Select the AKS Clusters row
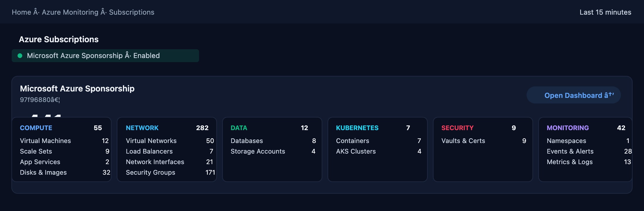644x211 pixels. pyautogui.click(x=379, y=151)
